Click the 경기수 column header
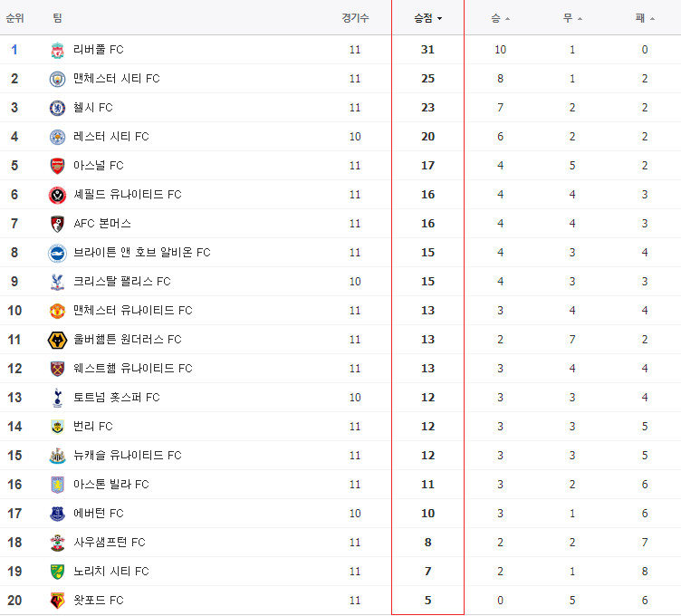The height and width of the screenshot is (616, 681). tap(355, 18)
